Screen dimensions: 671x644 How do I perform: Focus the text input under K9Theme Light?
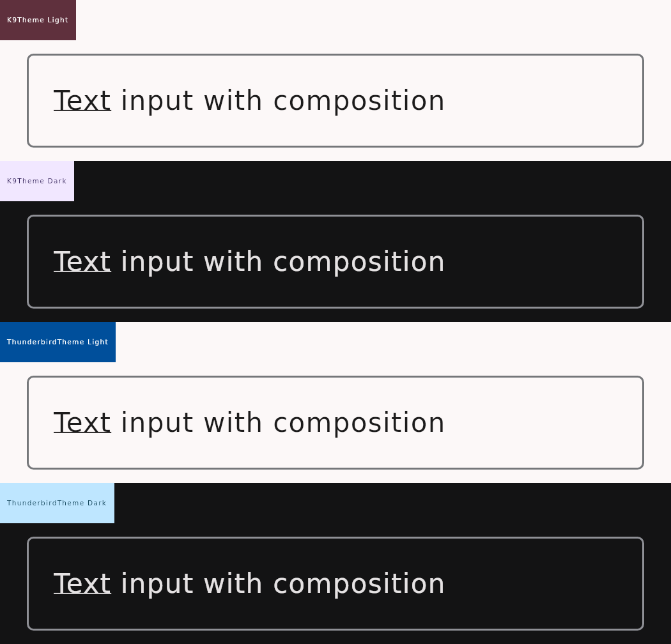pyautogui.click(x=335, y=100)
